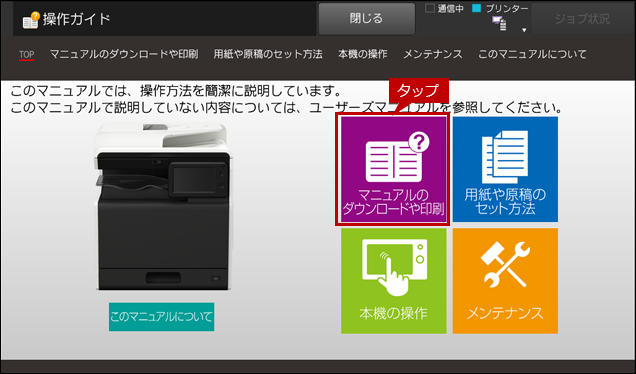Open the 本機の操作 nav tab
Image resolution: width=636 pixels, height=374 pixels.
pyautogui.click(x=363, y=54)
